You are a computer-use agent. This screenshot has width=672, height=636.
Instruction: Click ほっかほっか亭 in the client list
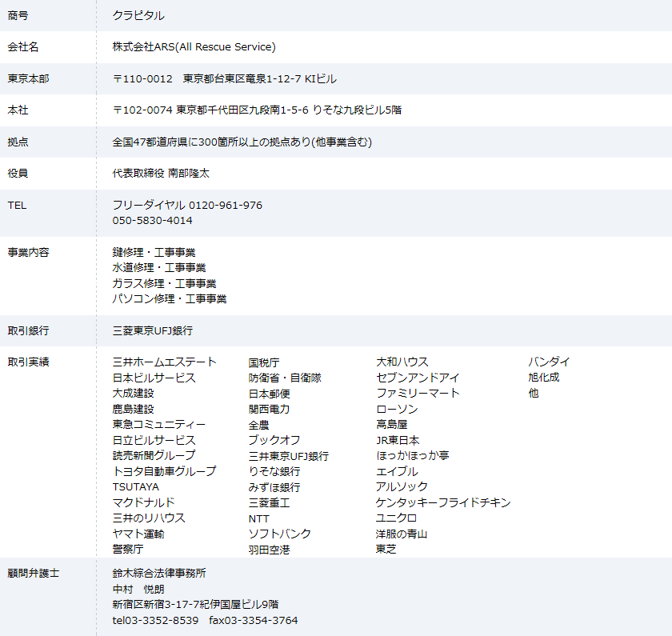412,455
